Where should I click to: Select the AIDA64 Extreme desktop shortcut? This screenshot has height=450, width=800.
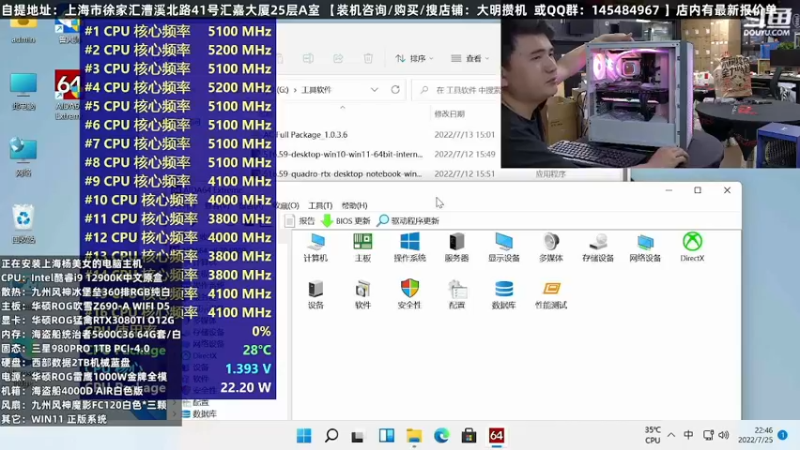67,95
